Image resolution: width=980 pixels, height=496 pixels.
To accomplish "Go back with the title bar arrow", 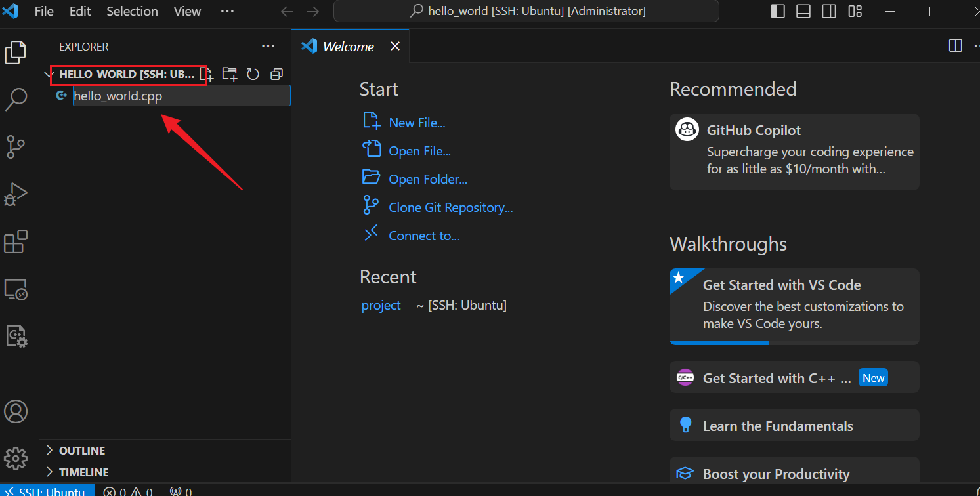I will pyautogui.click(x=287, y=11).
